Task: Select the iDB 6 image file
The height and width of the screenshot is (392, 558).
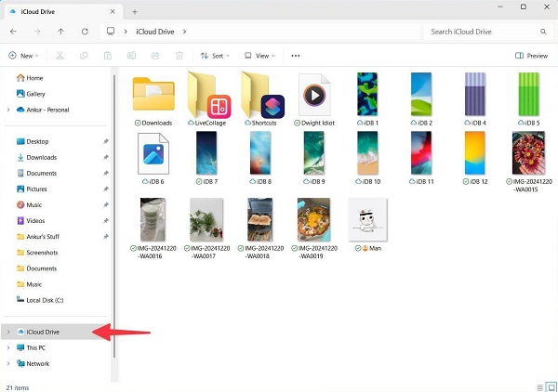Action: tap(153, 153)
